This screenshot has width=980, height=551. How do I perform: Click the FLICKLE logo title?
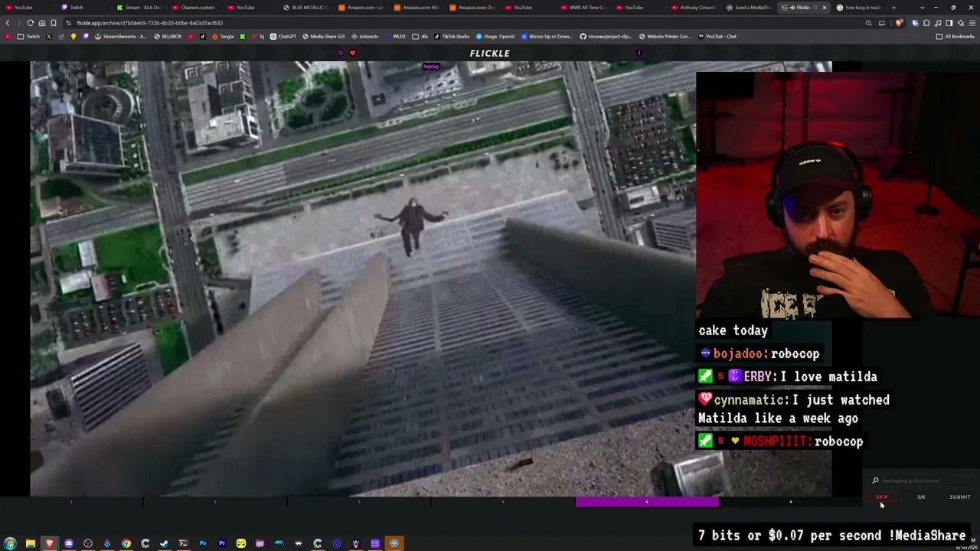490,53
